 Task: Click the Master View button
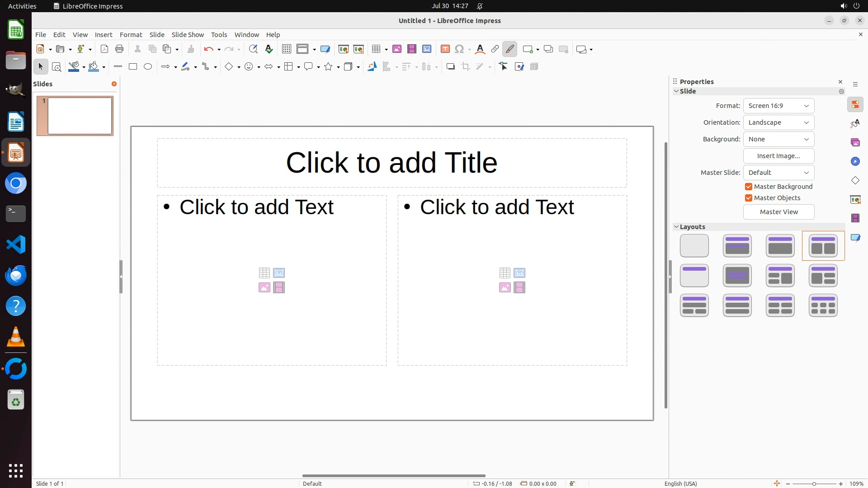pyautogui.click(x=778, y=212)
